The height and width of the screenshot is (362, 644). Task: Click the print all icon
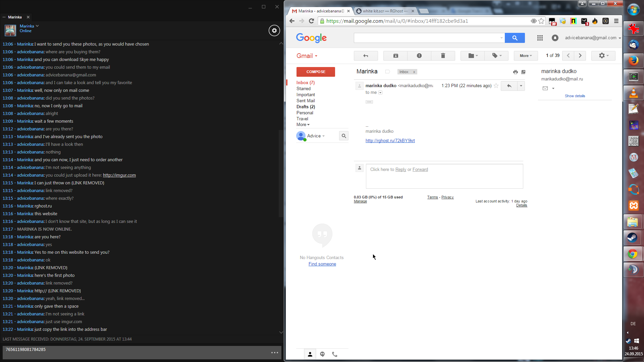pyautogui.click(x=515, y=72)
